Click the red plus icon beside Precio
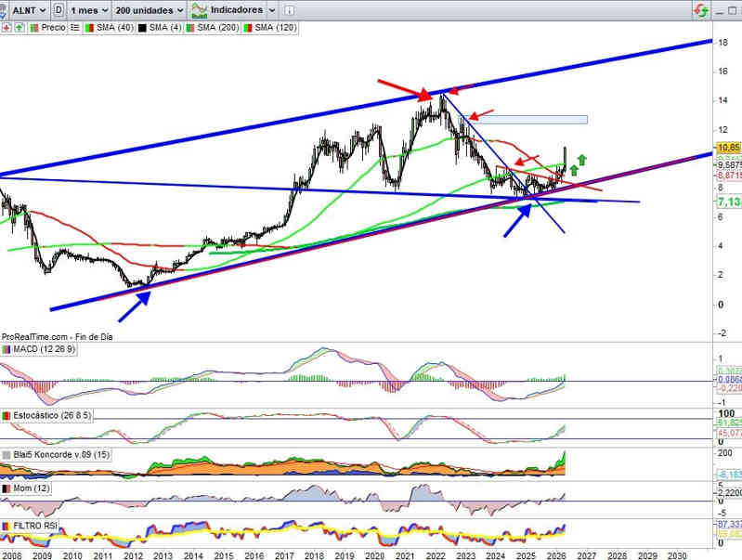 [7, 28]
